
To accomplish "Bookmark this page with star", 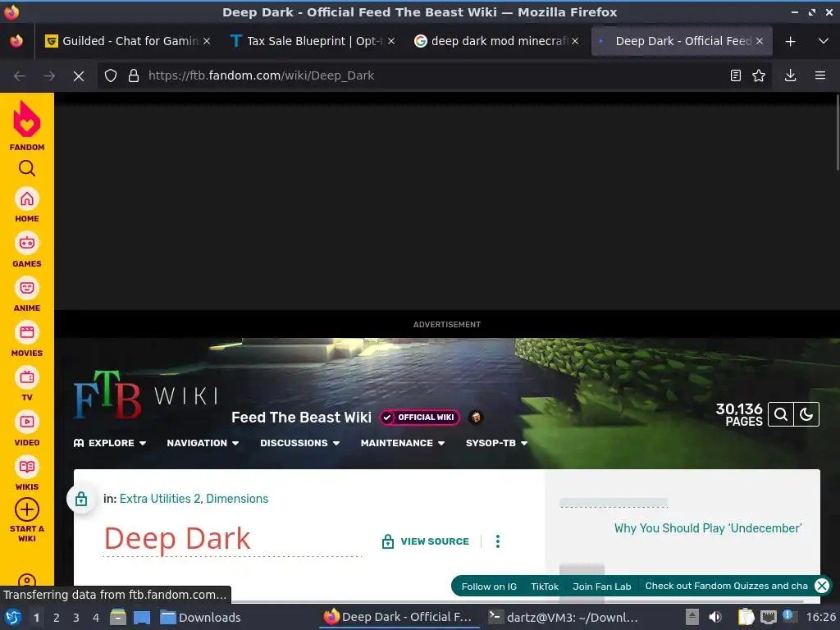I will point(759,75).
